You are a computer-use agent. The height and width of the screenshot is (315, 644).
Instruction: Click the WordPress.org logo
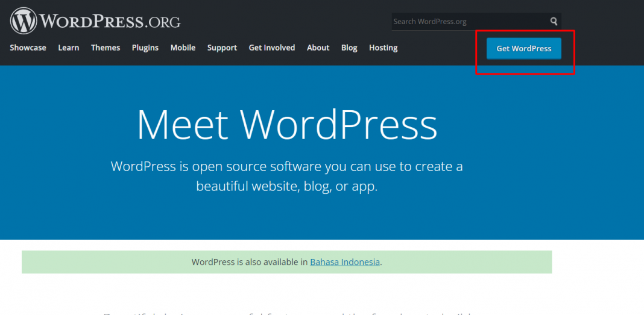(95, 21)
